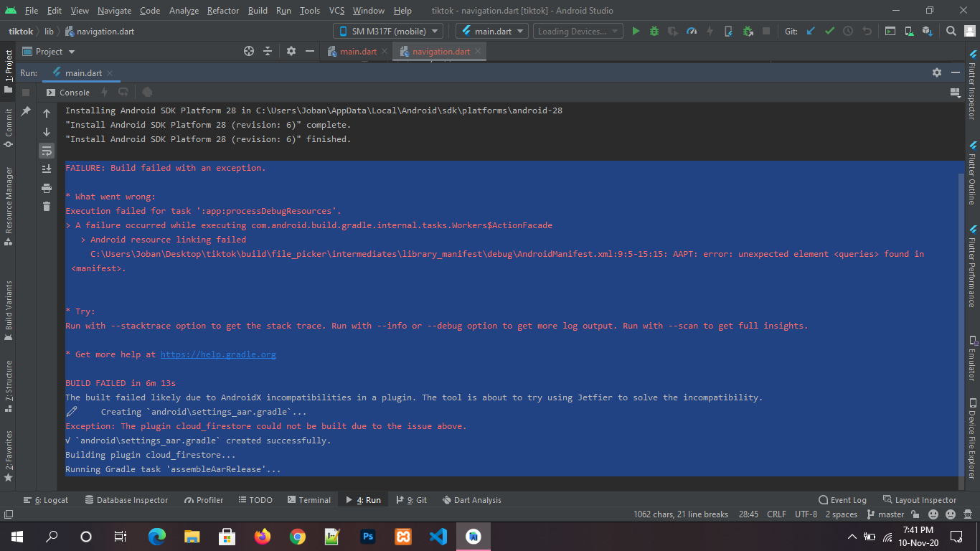Screen dimensions: 980x551
Task: Open Visual Studio Code from taskbar
Action: (438, 536)
